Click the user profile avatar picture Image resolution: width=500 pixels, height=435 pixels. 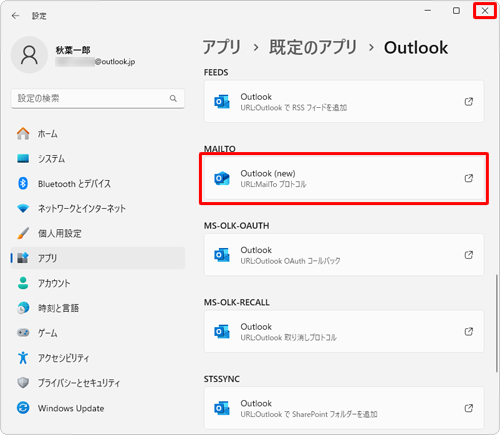click(x=29, y=55)
